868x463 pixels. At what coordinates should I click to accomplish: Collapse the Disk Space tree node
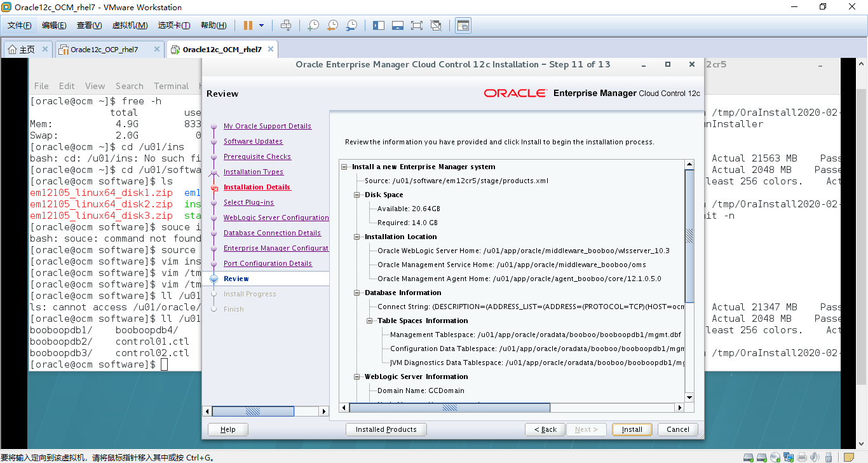pos(358,195)
